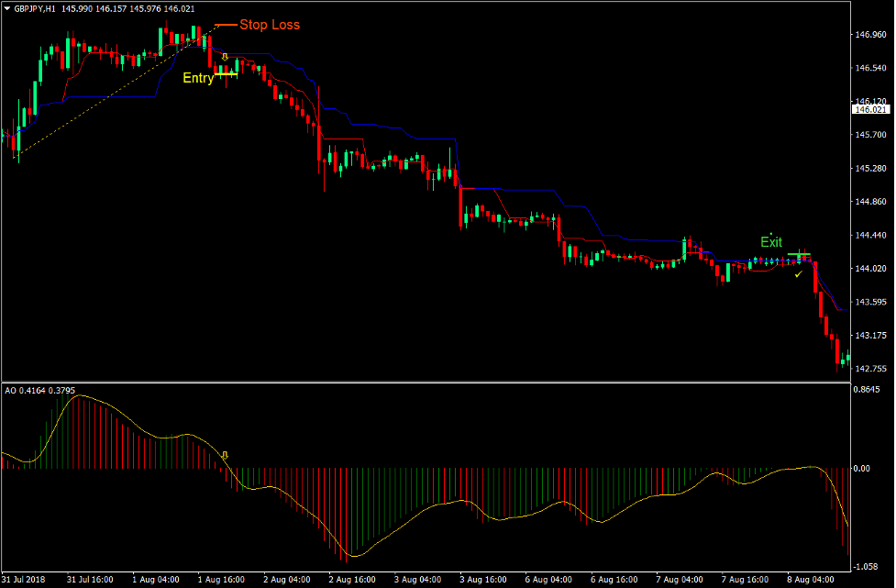Click the yellow B marker above the Entry label
Screen dimensions: 896x588
coord(225,57)
